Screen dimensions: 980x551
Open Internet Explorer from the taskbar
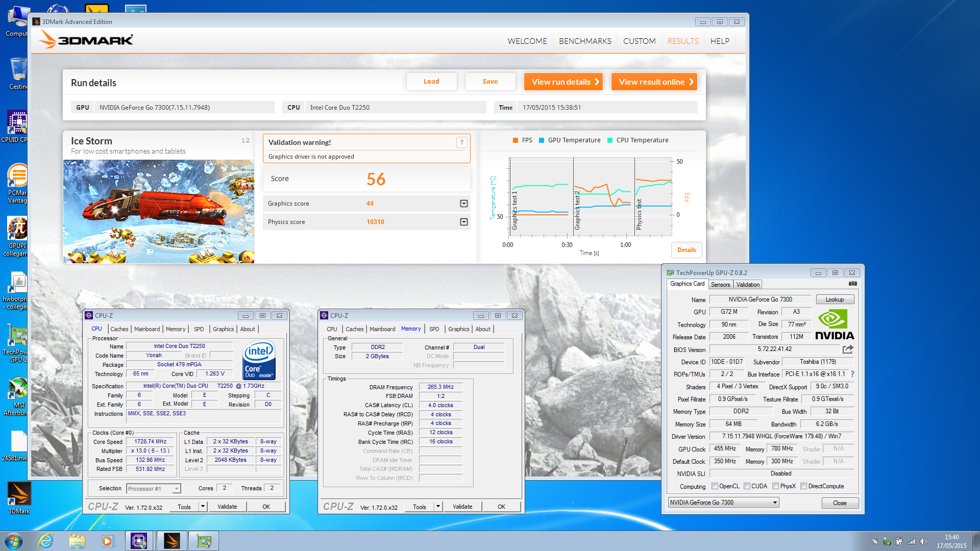[46, 541]
